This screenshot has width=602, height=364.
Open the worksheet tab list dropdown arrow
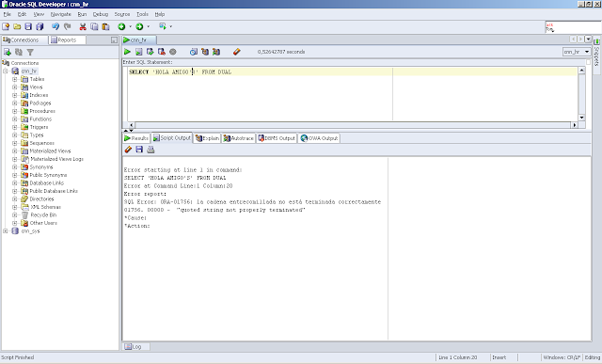point(588,40)
